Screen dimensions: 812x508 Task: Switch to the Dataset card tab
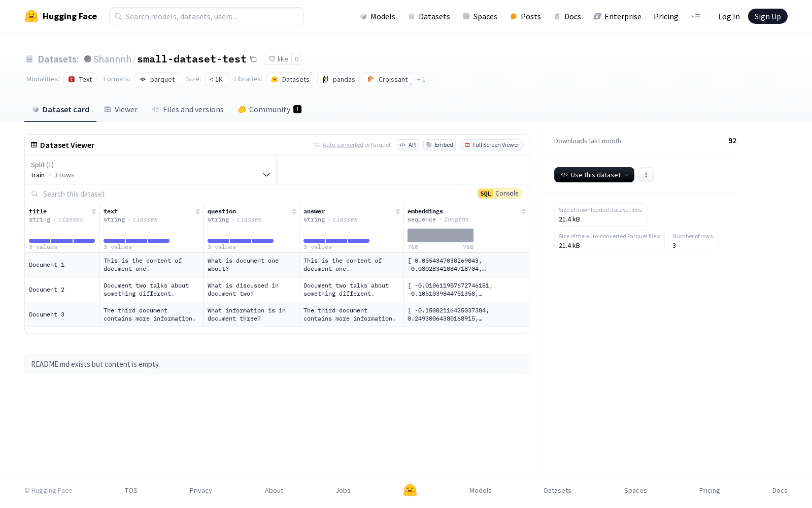point(60,110)
